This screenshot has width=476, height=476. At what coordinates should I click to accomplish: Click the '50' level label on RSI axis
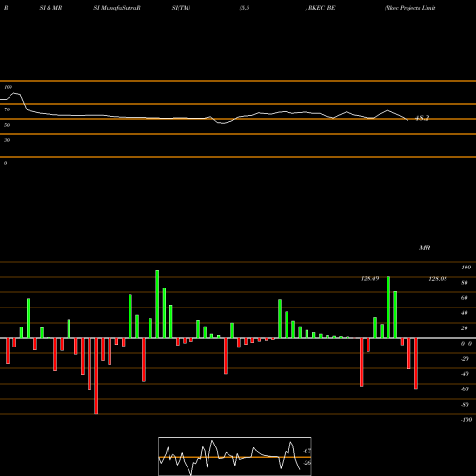7,125
